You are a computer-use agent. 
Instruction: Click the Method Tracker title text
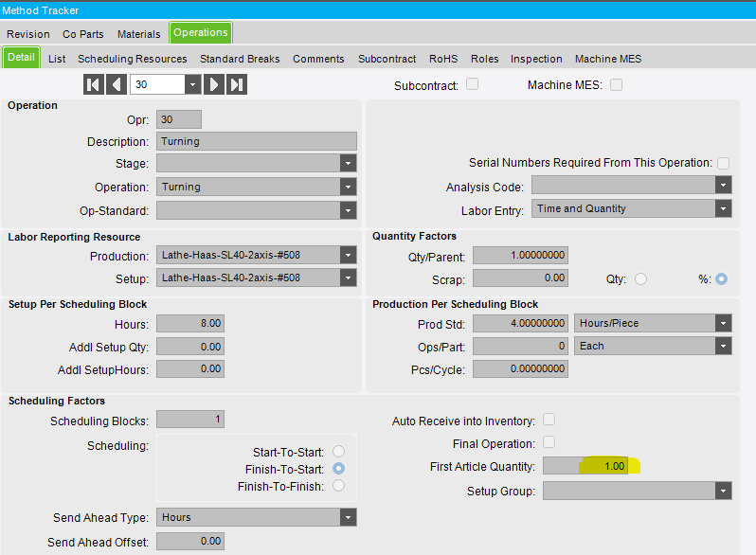(41, 10)
